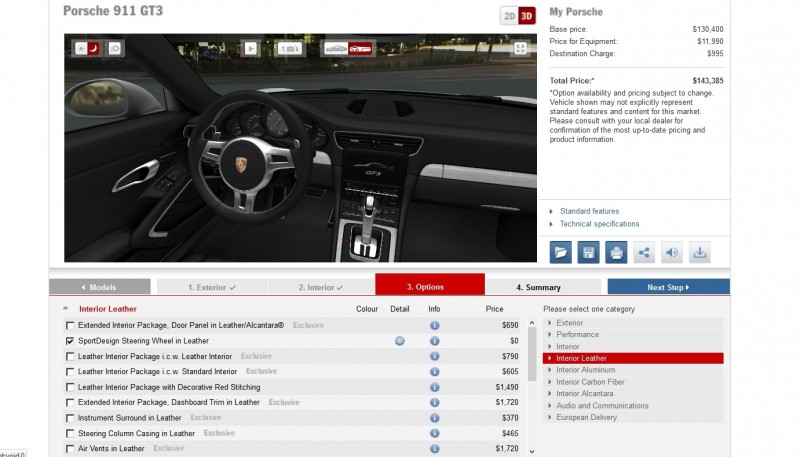
Task: Open the European Delivery category
Action: click(x=633, y=417)
